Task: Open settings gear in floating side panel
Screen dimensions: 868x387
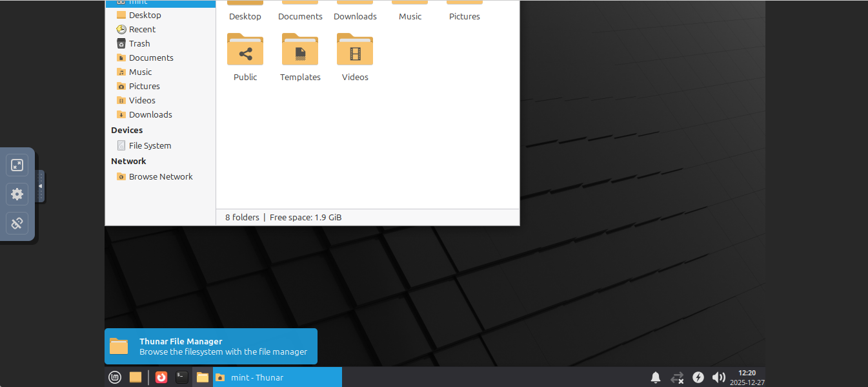Action: click(x=17, y=194)
